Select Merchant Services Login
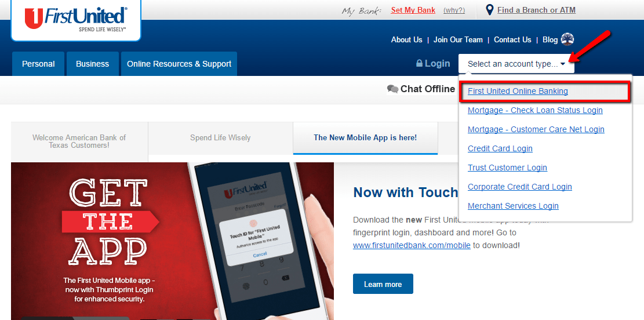Viewport: 644px width, 320px height. click(x=513, y=206)
